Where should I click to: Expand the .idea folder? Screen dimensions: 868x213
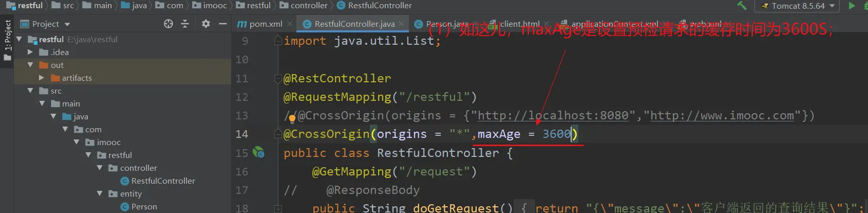click(x=30, y=52)
